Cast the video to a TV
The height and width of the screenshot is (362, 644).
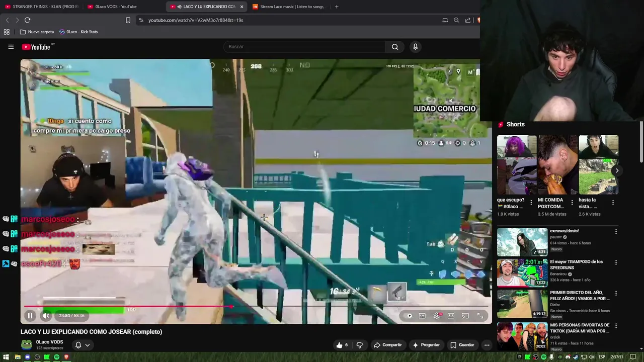click(465, 316)
